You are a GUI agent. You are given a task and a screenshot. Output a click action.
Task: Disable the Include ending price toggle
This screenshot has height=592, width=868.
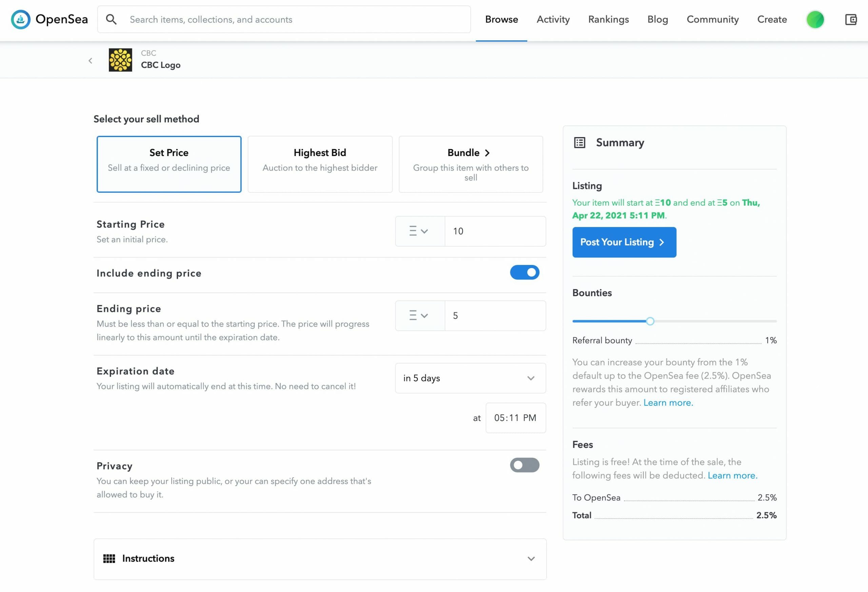point(525,272)
